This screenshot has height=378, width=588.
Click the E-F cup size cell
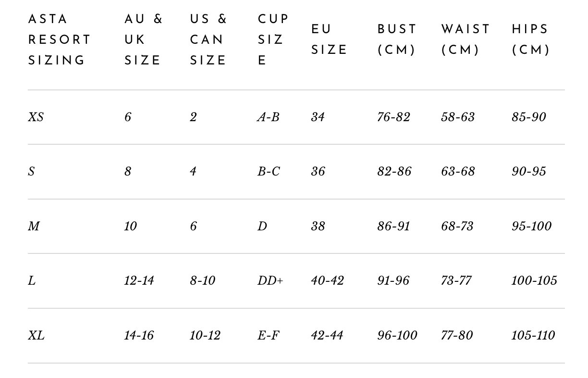(x=268, y=335)
